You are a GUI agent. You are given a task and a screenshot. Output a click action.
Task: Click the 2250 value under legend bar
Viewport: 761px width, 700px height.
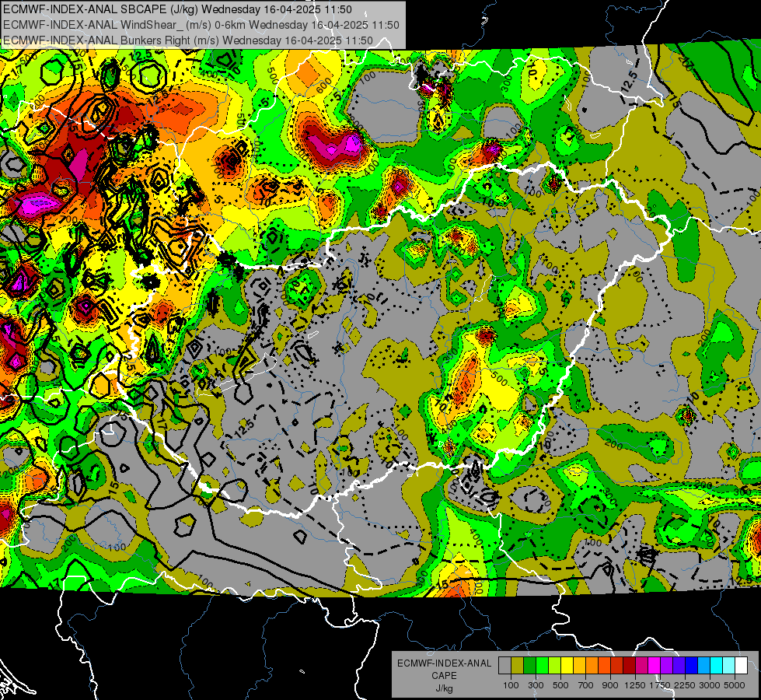pos(685,685)
